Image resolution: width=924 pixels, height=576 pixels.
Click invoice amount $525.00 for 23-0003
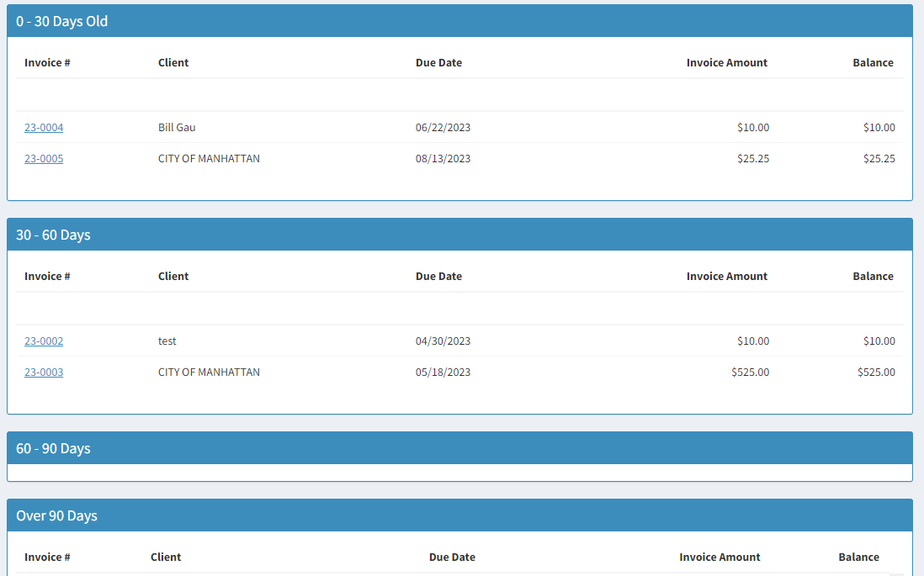tap(750, 373)
